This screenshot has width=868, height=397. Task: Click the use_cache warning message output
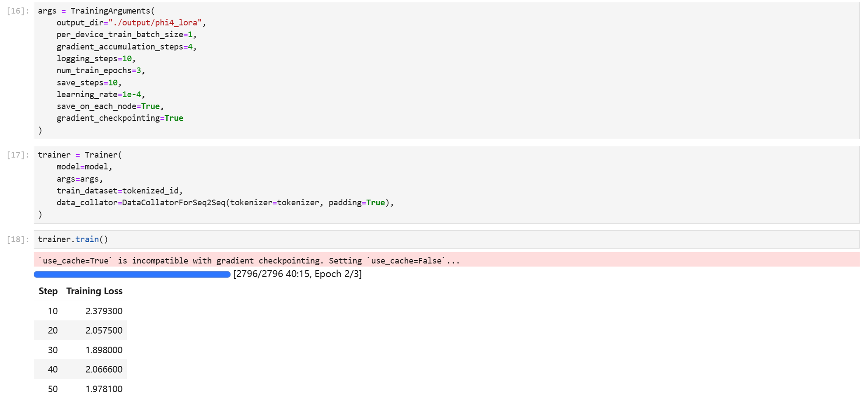tap(248, 261)
